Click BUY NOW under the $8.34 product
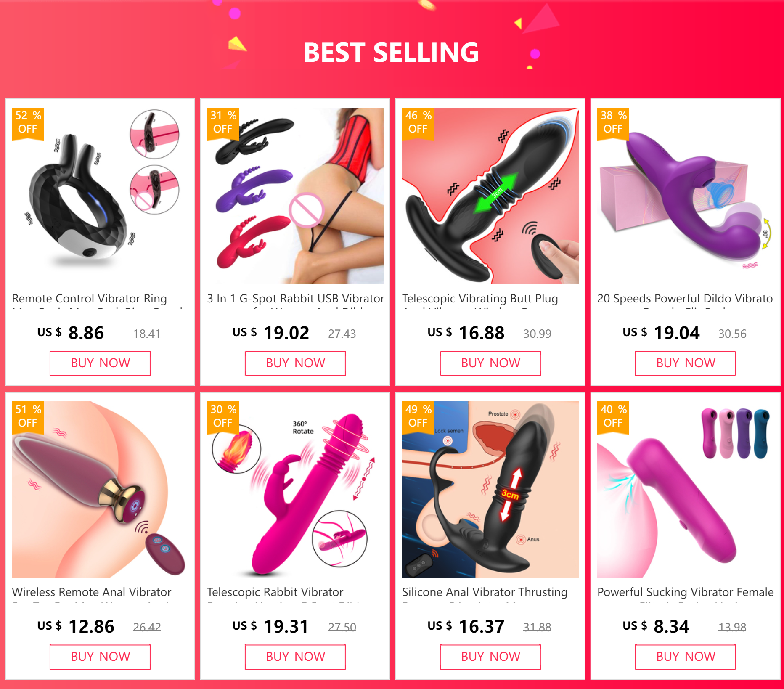This screenshot has width=784, height=689. [686, 657]
